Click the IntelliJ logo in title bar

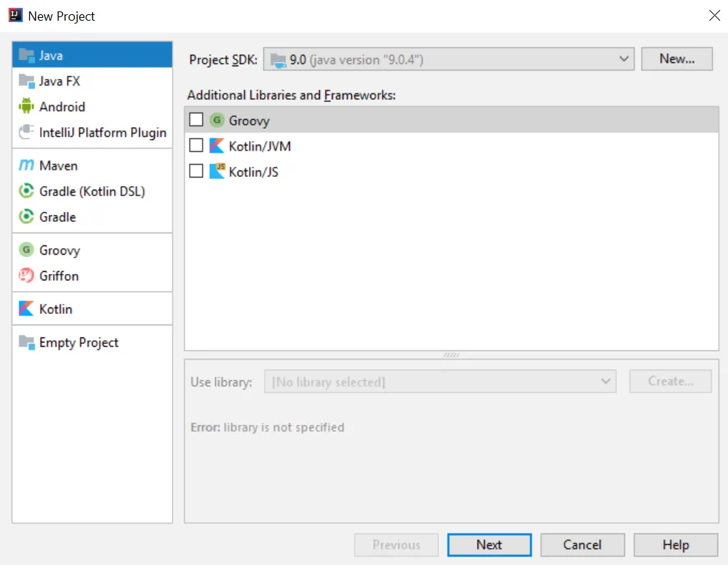(15, 15)
